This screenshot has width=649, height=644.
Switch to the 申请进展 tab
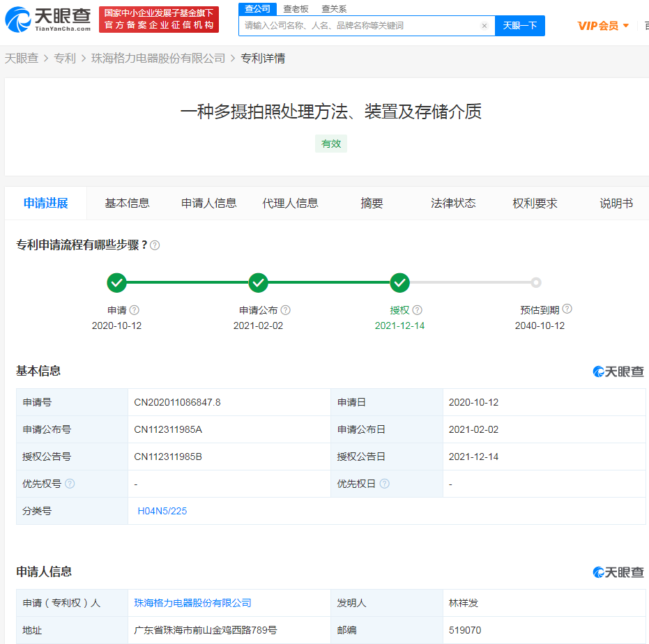tap(45, 204)
